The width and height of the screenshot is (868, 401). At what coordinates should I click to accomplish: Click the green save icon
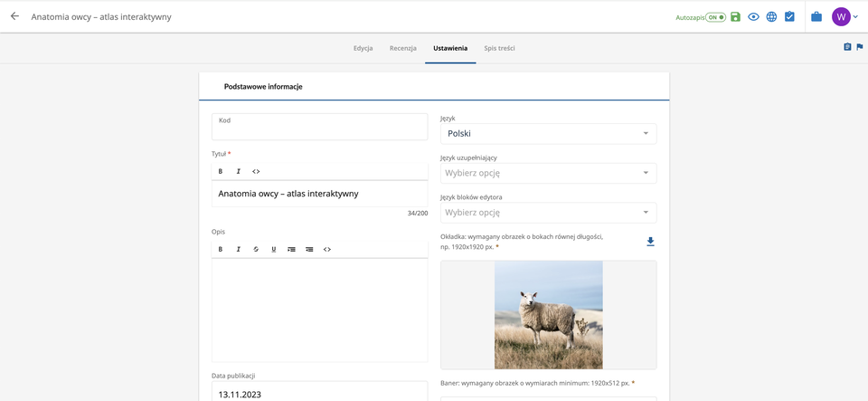click(x=735, y=16)
